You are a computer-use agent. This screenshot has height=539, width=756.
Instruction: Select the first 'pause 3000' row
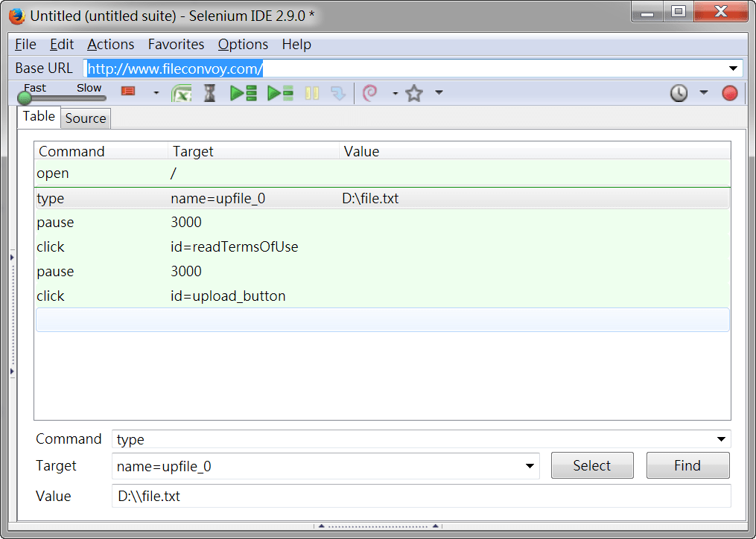382,223
